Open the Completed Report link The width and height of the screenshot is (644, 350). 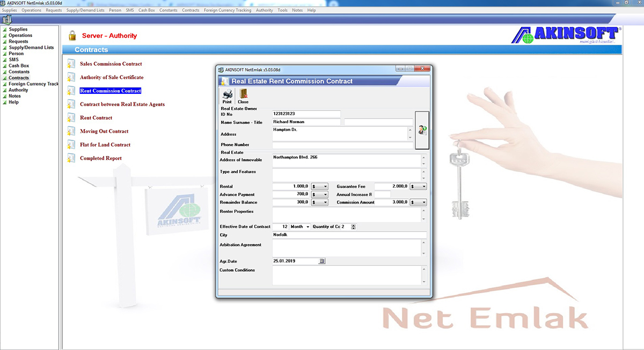(101, 158)
